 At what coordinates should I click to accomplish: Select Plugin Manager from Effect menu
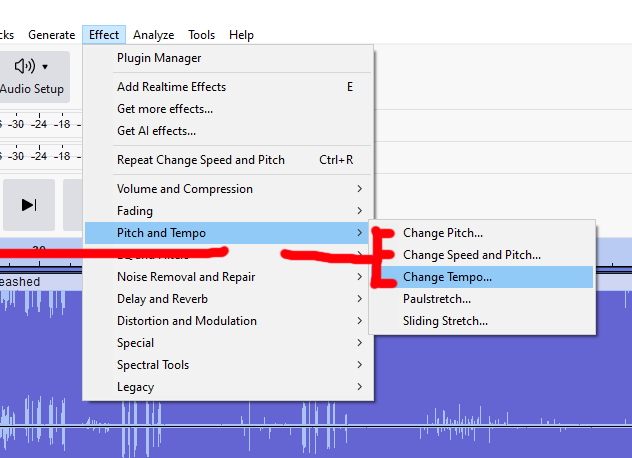click(x=159, y=58)
